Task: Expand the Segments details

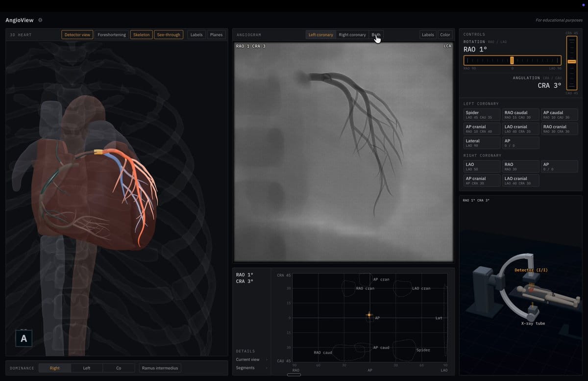Action: (x=251, y=368)
